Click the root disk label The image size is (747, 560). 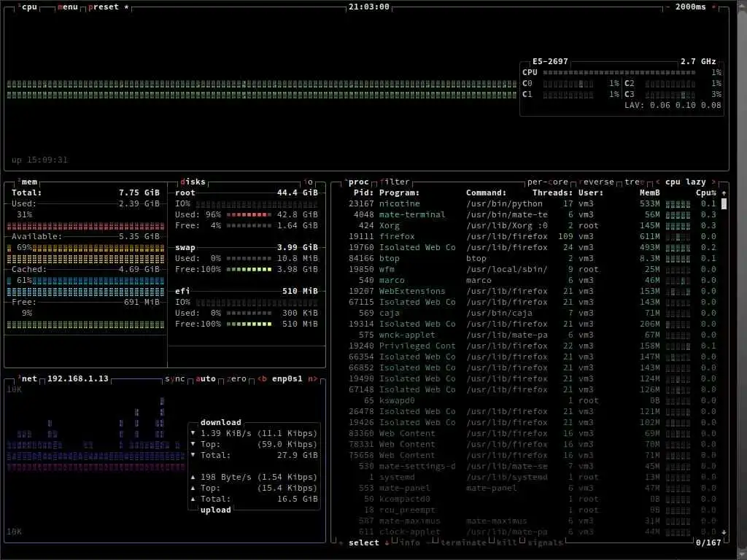[185, 192]
